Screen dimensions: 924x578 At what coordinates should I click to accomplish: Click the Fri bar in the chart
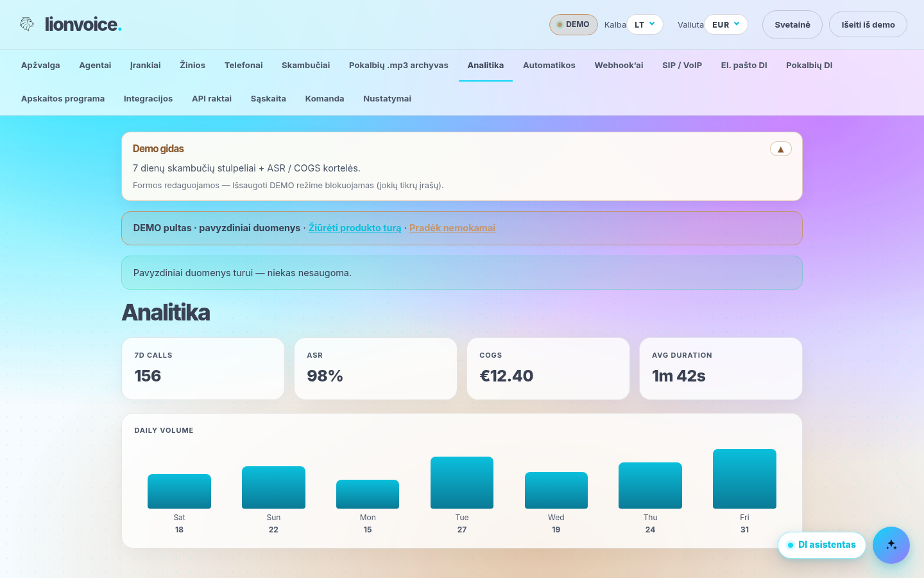744,478
